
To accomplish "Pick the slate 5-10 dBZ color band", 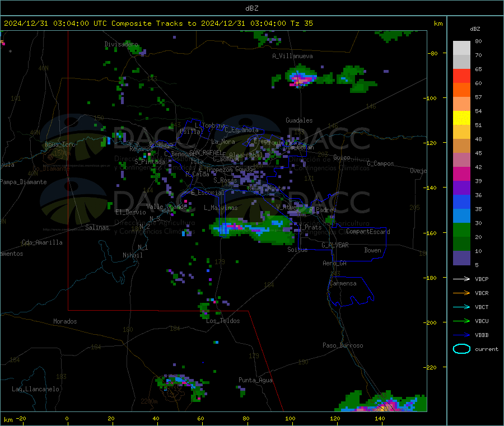I will (x=461, y=258).
